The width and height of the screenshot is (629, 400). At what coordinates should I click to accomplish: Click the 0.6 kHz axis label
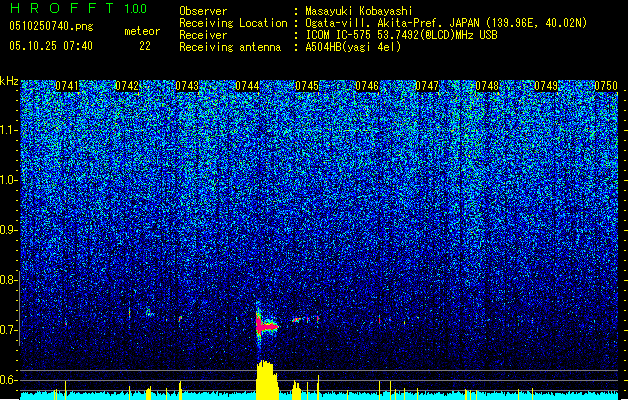tap(9, 380)
